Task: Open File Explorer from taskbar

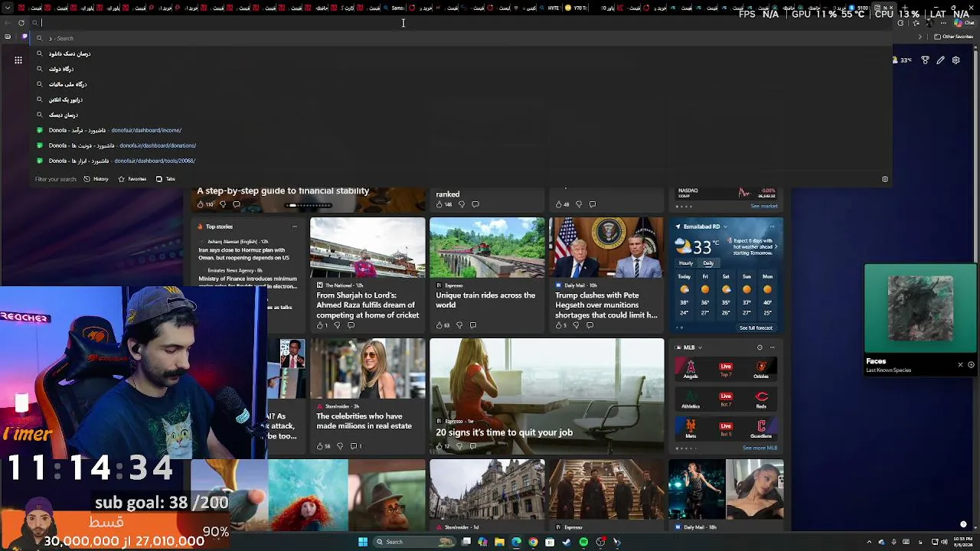Action: click(x=499, y=542)
